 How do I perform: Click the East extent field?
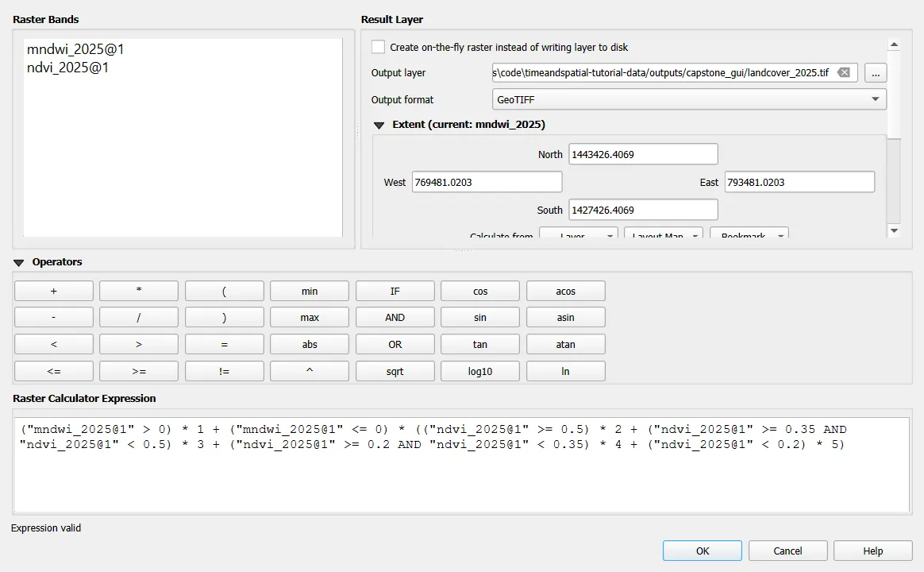click(x=799, y=182)
